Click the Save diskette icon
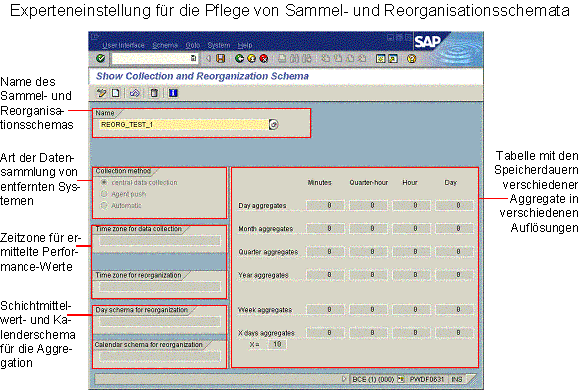The width and height of the screenshot is (580, 390). (x=221, y=58)
